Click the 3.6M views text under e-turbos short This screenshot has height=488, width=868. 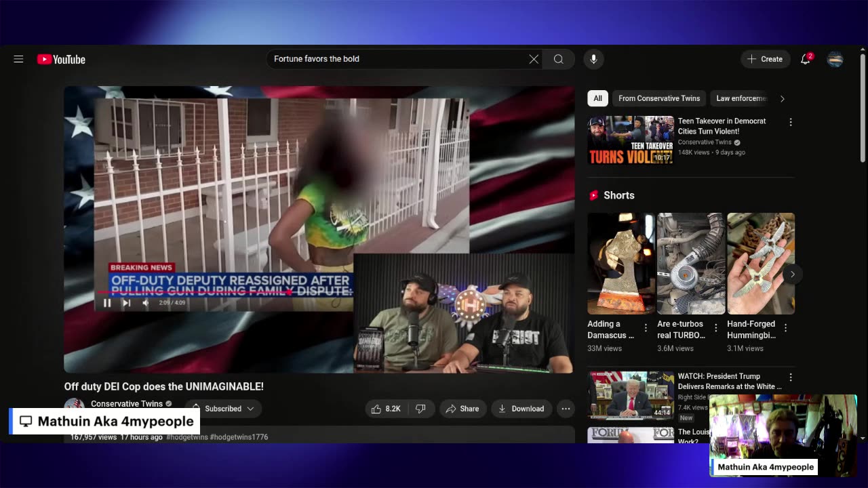675,348
